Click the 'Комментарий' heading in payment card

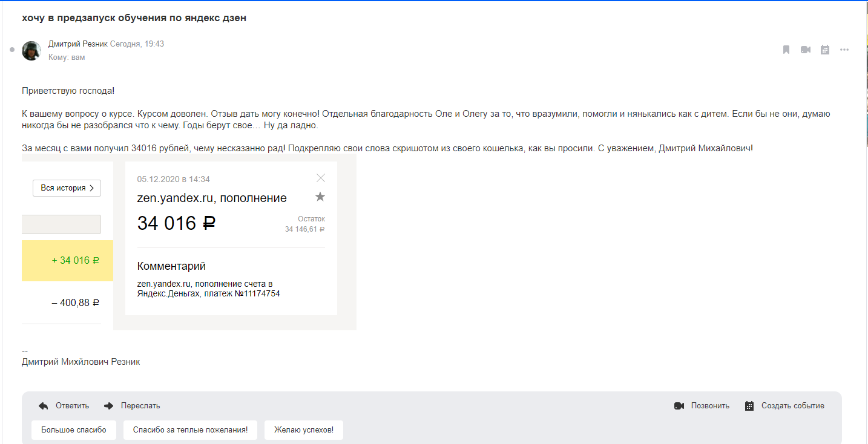pyautogui.click(x=171, y=266)
